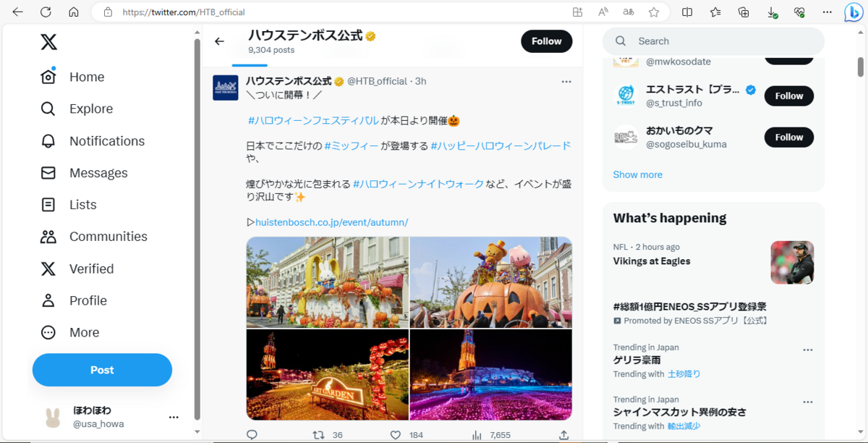Add page to favorites star icon
Image resolution: width=868 pixels, height=443 pixels.
pos(654,12)
